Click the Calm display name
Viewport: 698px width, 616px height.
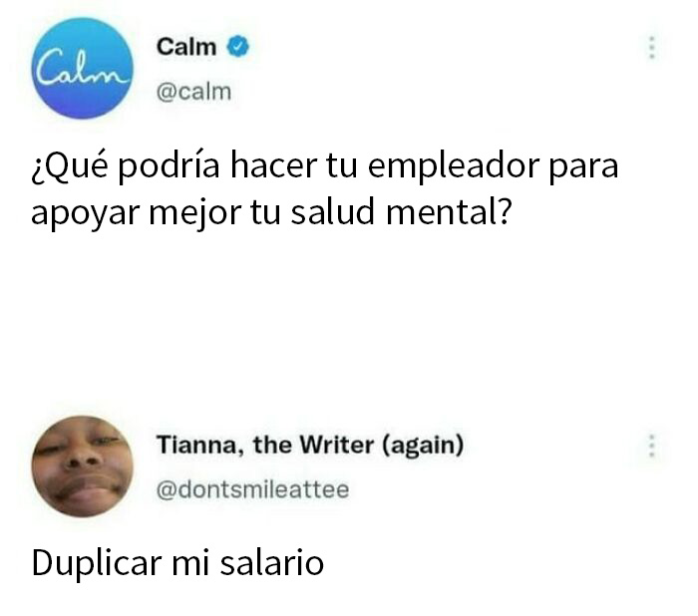(186, 47)
